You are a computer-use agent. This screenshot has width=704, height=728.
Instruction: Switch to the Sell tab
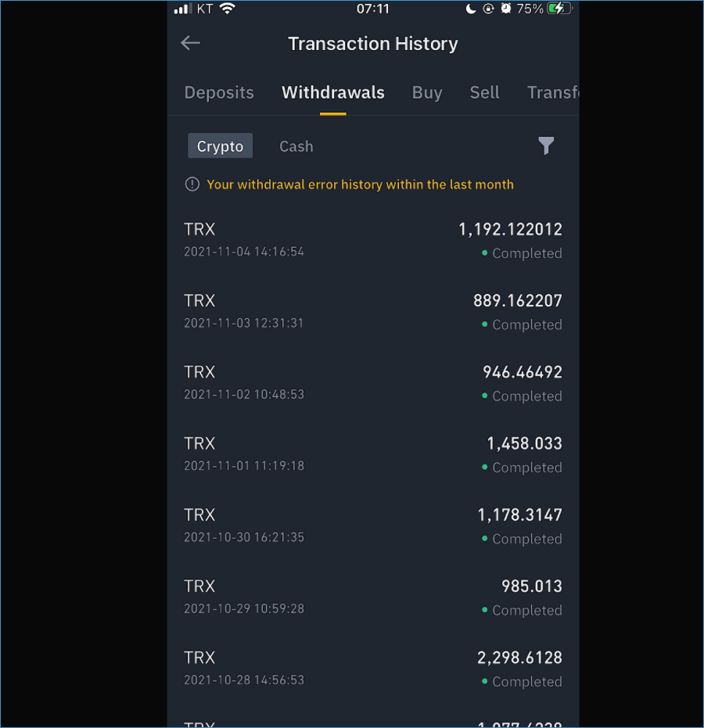(485, 92)
